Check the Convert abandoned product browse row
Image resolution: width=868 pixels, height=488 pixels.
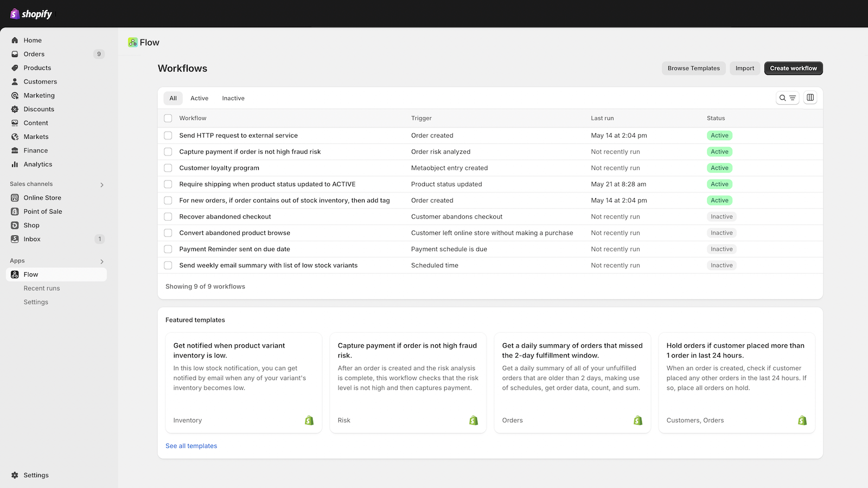[168, 233]
